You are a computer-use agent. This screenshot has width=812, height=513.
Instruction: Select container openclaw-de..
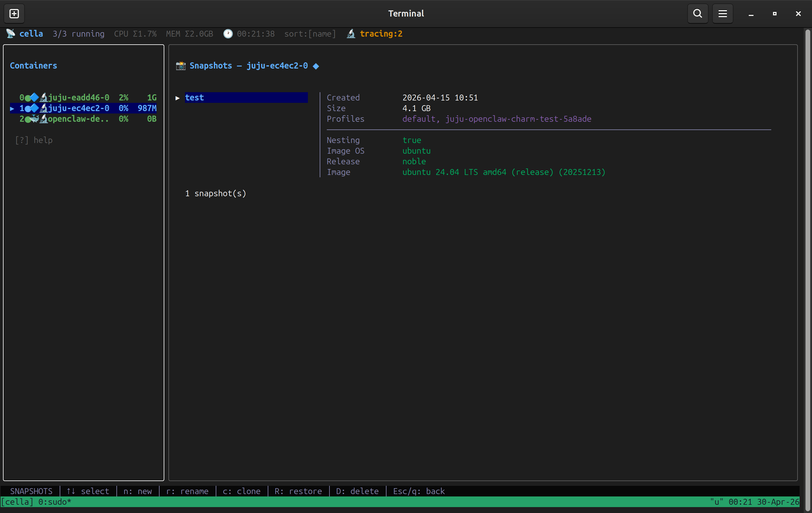(x=83, y=119)
